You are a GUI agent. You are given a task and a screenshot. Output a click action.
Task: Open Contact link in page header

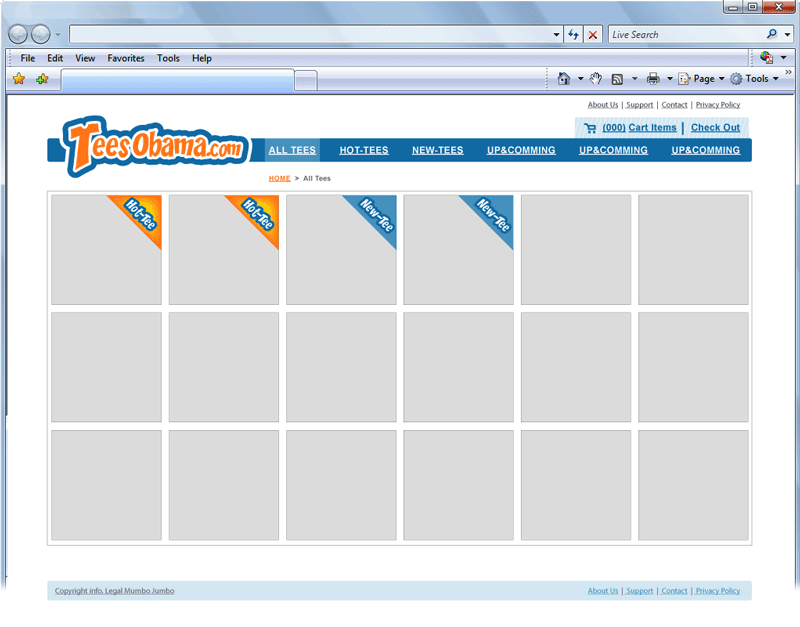tap(674, 105)
